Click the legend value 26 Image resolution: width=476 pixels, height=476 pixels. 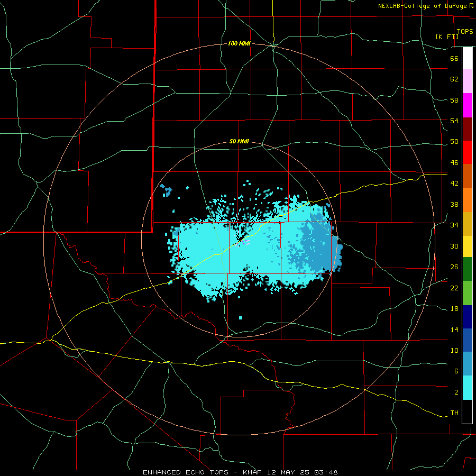(454, 267)
